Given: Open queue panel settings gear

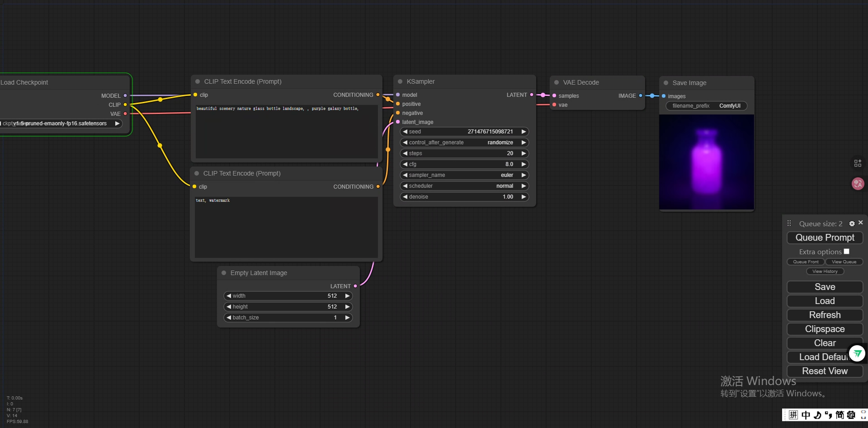Looking at the screenshot, I should pyautogui.click(x=852, y=224).
